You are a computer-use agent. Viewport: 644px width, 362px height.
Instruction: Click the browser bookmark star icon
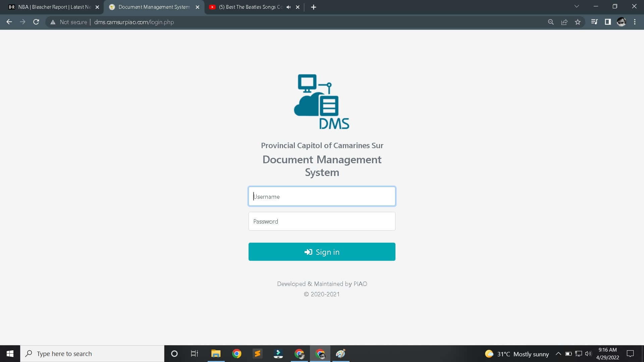[x=579, y=22]
